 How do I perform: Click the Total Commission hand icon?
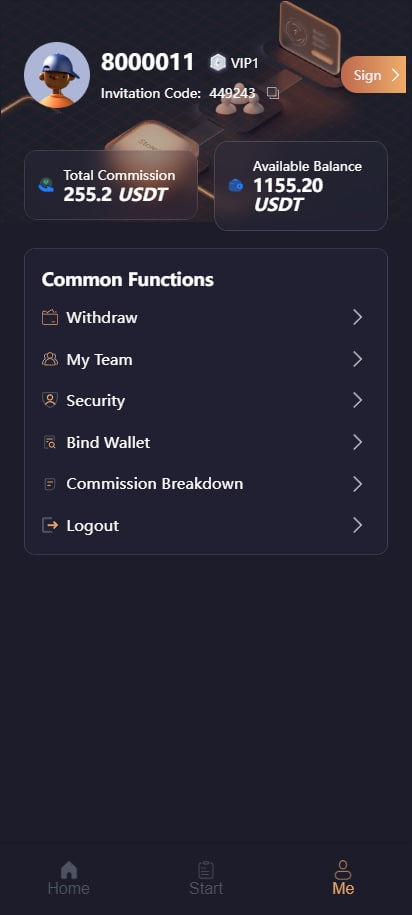pyautogui.click(x=46, y=185)
